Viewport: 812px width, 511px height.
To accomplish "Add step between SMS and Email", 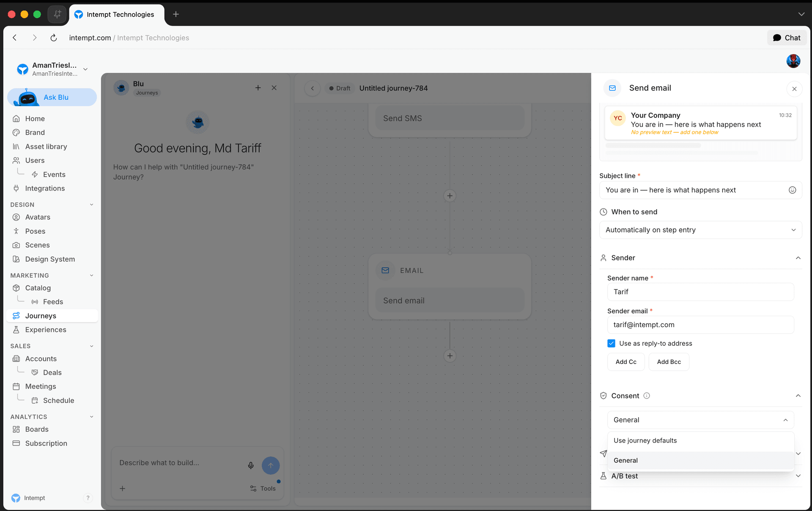I will click(x=450, y=196).
